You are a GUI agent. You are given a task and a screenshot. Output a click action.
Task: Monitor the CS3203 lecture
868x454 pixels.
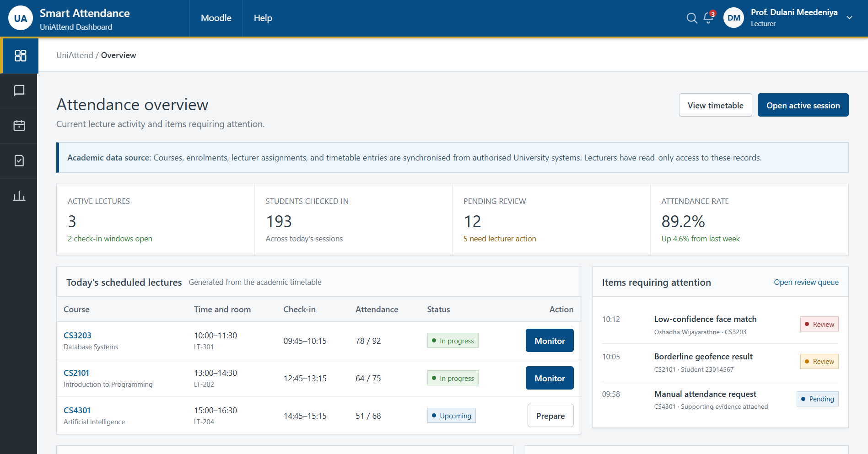[x=550, y=341]
